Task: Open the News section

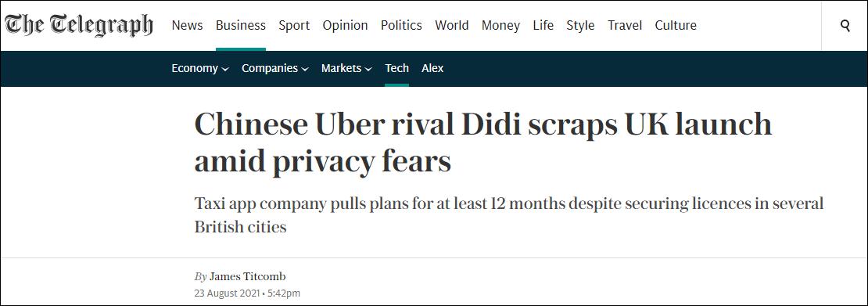Action: click(187, 26)
